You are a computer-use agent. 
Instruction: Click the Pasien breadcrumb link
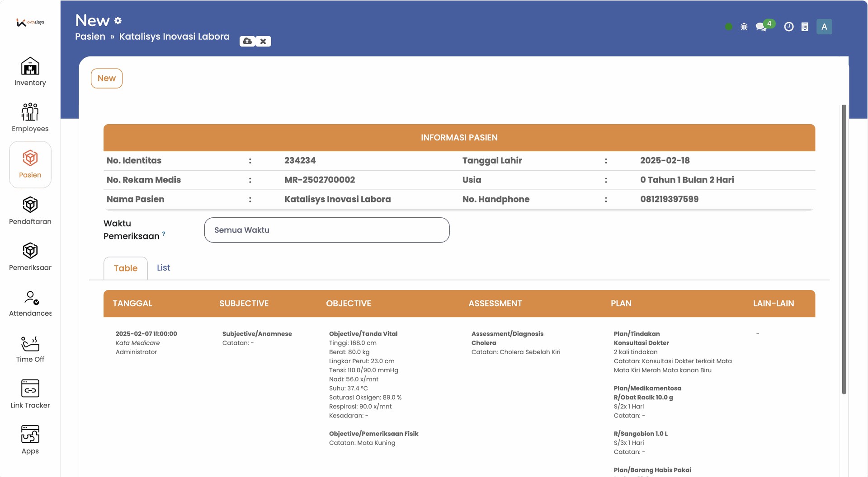[x=90, y=37]
